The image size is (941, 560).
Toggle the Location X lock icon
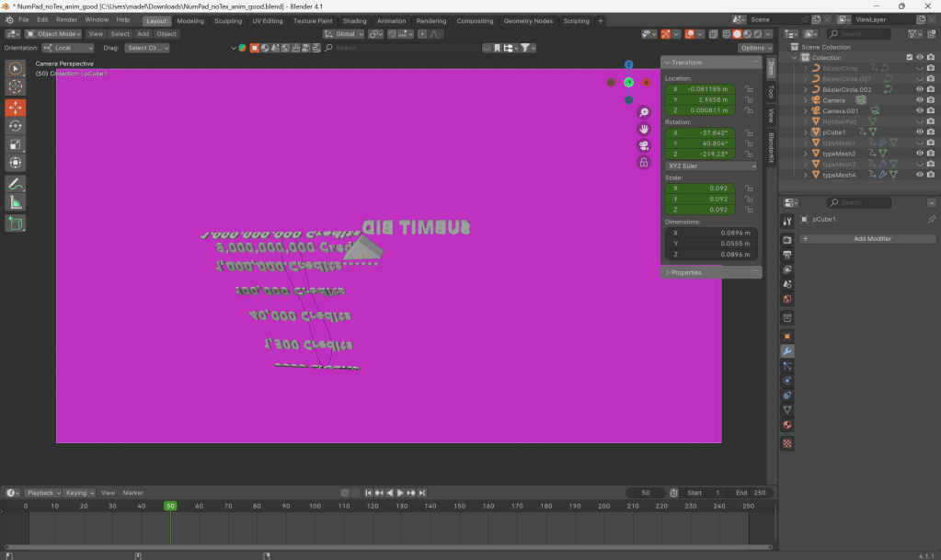point(749,89)
